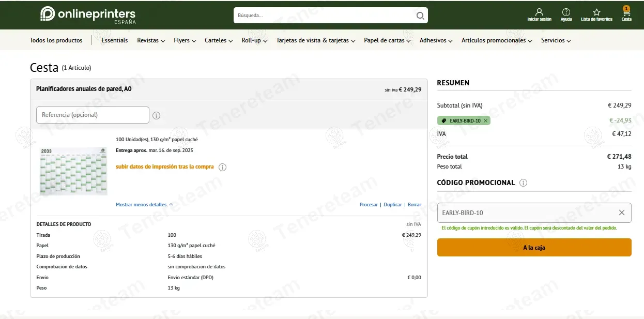Screen dimensions: 644x319
Task: Click the Entrega aprox. delivery date text
Action: 155,150
